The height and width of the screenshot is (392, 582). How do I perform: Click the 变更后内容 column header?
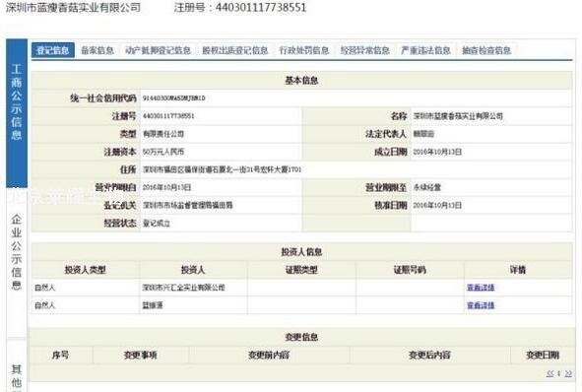429,356
